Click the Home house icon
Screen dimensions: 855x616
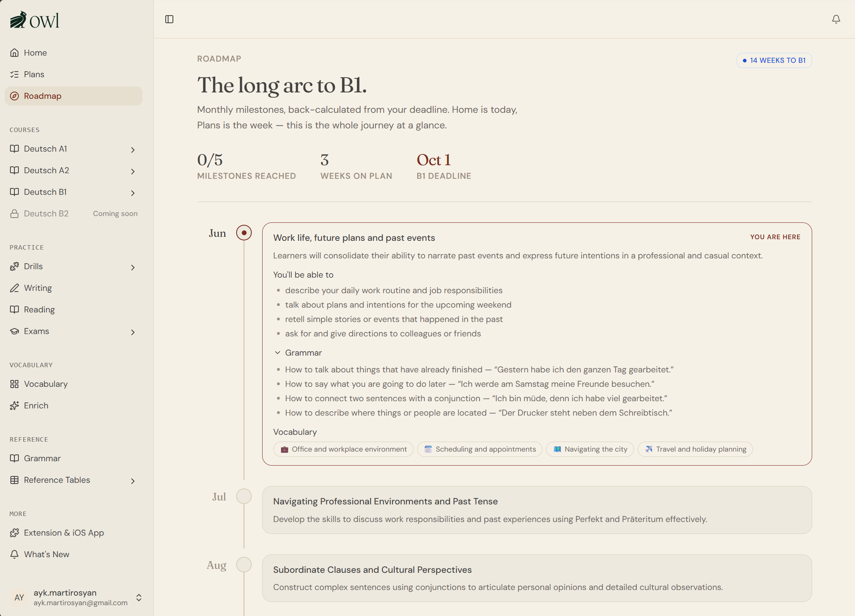click(14, 53)
